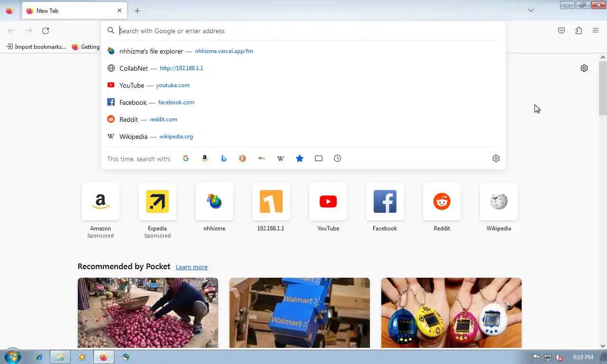Close the New Tab tab
607x364 pixels.
click(120, 10)
